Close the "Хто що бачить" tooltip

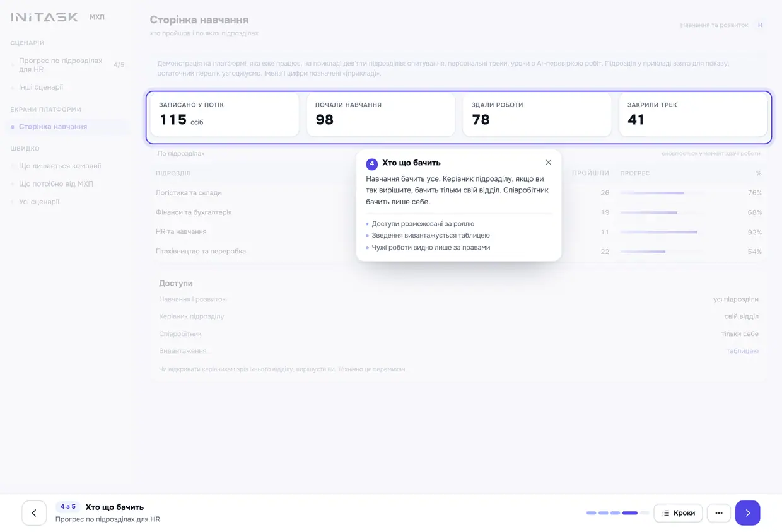pyautogui.click(x=548, y=163)
